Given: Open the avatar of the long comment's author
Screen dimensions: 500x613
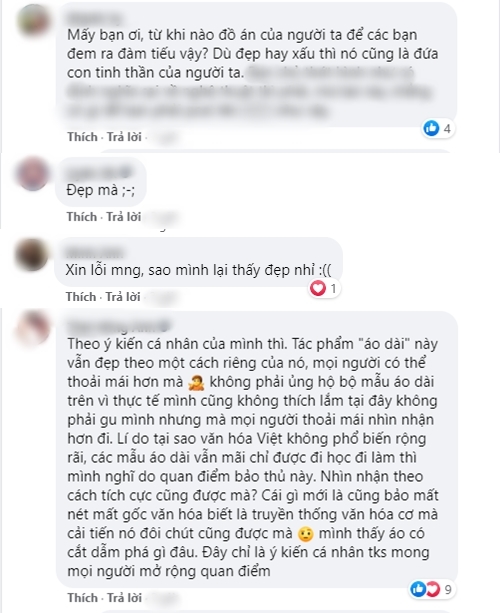Looking at the screenshot, I should [x=33, y=328].
